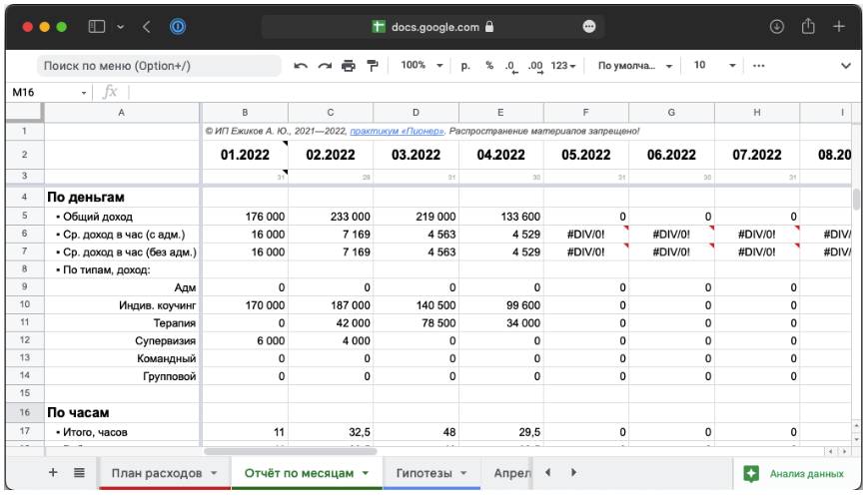The image size is (868, 497).
Task: Select the 05.2022 header cell
Action: click(585, 155)
